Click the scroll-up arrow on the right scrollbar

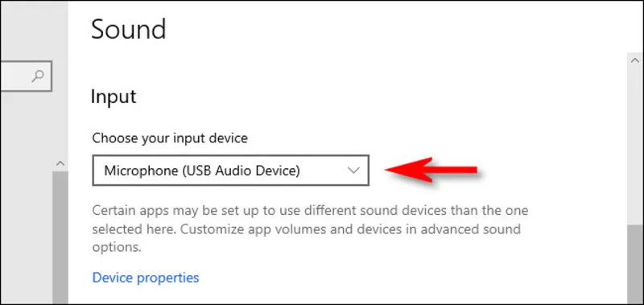[x=634, y=60]
